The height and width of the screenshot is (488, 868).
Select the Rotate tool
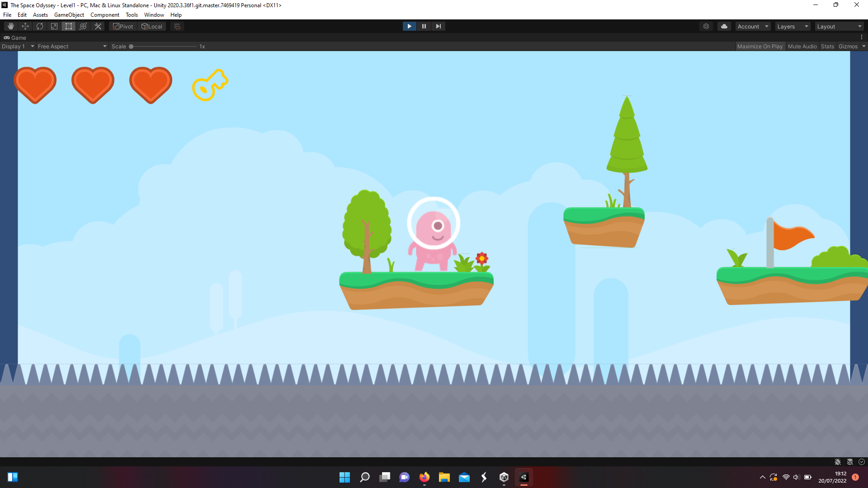(x=40, y=26)
